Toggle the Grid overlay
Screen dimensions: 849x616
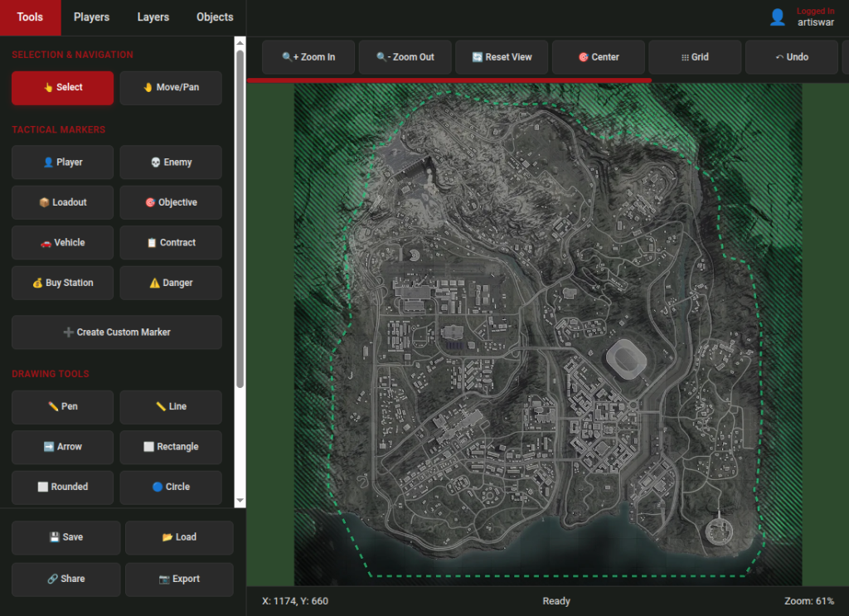pyautogui.click(x=695, y=57)
